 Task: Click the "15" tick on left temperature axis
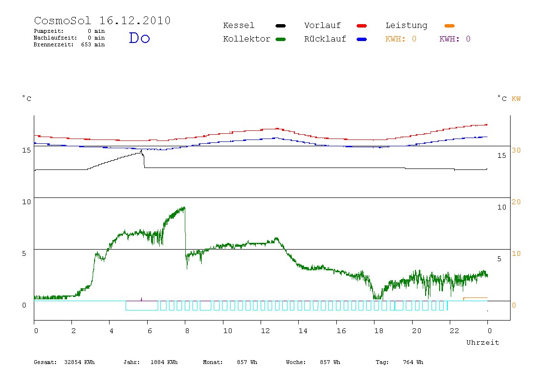(27, 150)
